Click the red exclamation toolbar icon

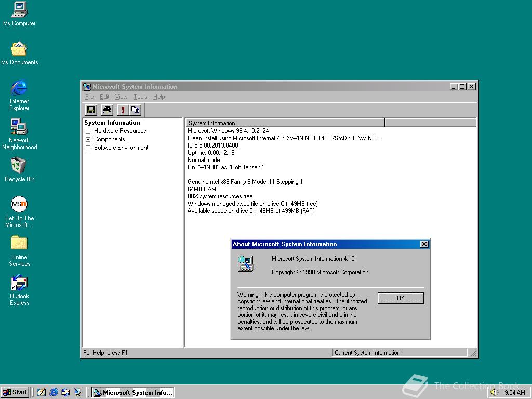tap(123, 110)
